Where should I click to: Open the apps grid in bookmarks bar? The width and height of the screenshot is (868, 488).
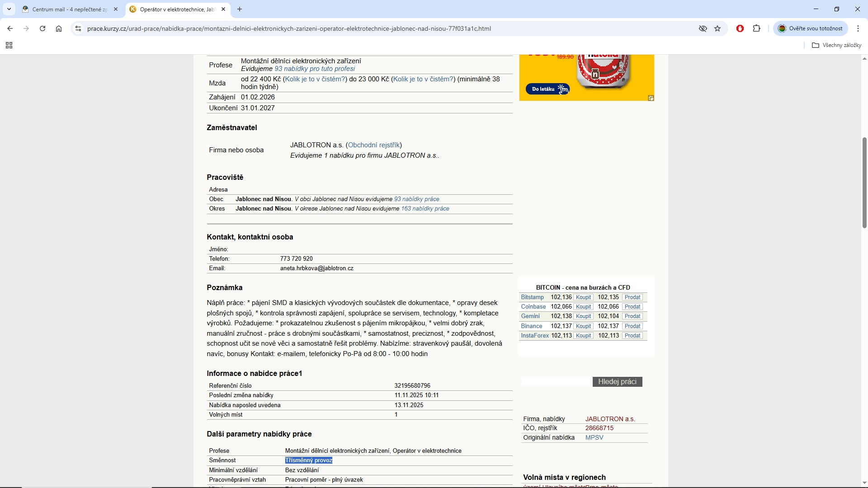point(9,45)
